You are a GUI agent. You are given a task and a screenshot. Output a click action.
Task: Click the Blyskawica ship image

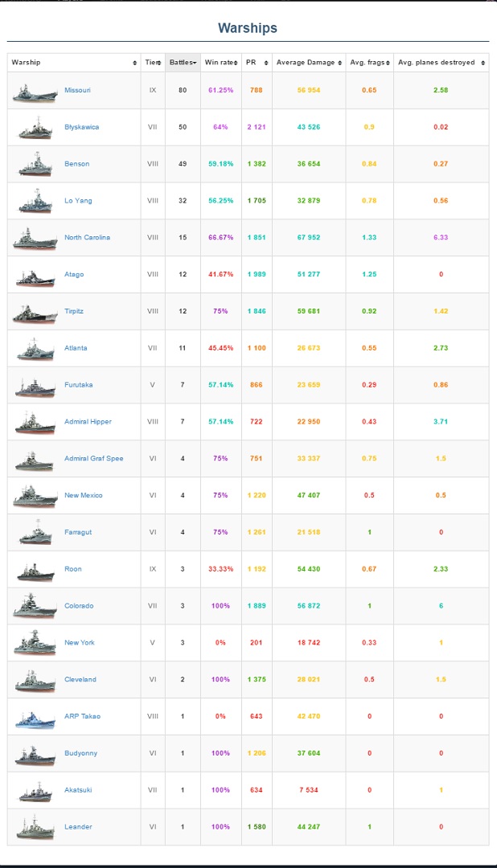(35, 128)
